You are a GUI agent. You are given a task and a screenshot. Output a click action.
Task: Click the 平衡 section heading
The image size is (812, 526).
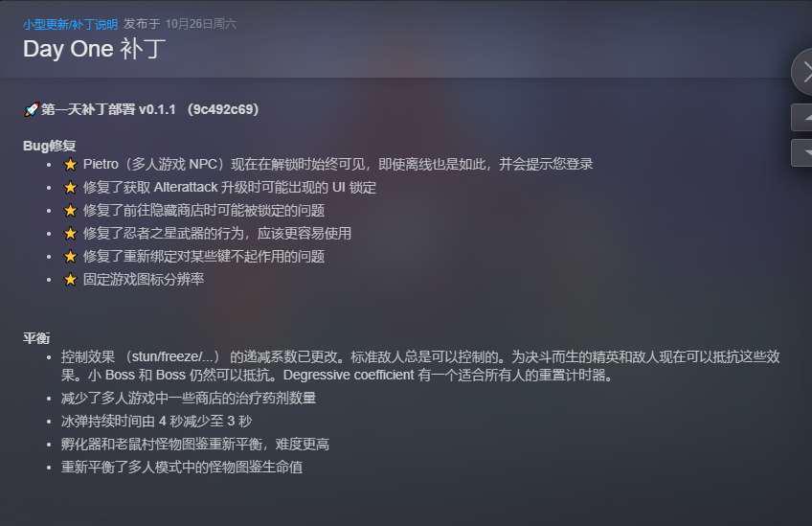click(x=36, y=338)
